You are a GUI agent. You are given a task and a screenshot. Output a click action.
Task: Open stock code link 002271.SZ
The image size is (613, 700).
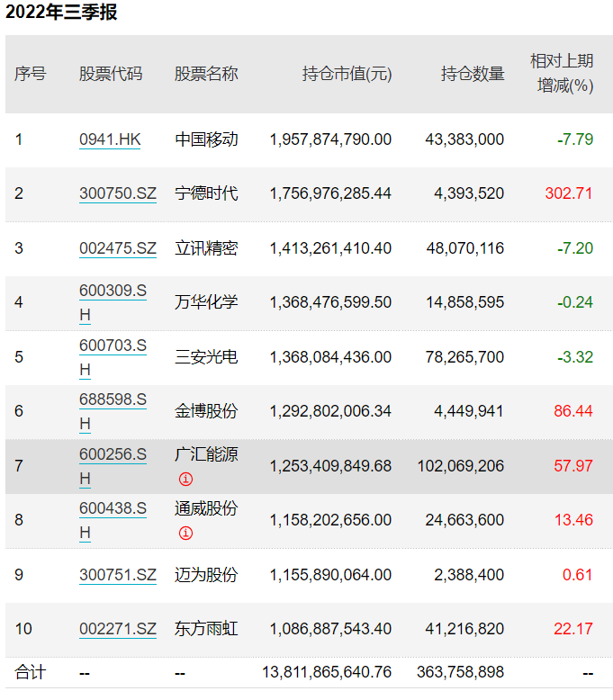(118, 629)
